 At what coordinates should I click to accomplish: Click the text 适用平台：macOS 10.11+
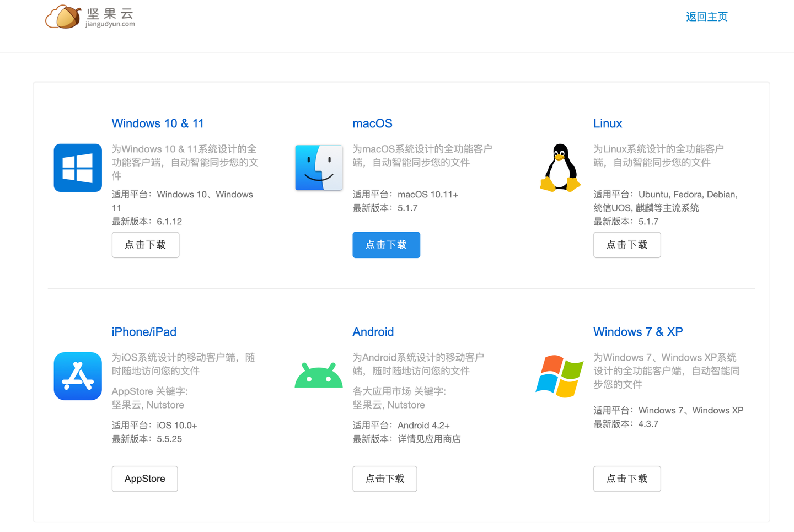(405, 195)
